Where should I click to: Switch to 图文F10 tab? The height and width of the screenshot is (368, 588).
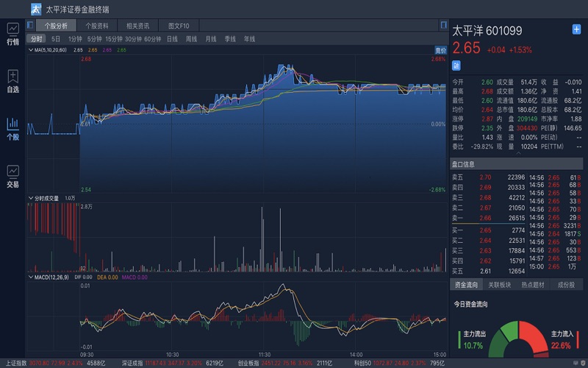179,26
